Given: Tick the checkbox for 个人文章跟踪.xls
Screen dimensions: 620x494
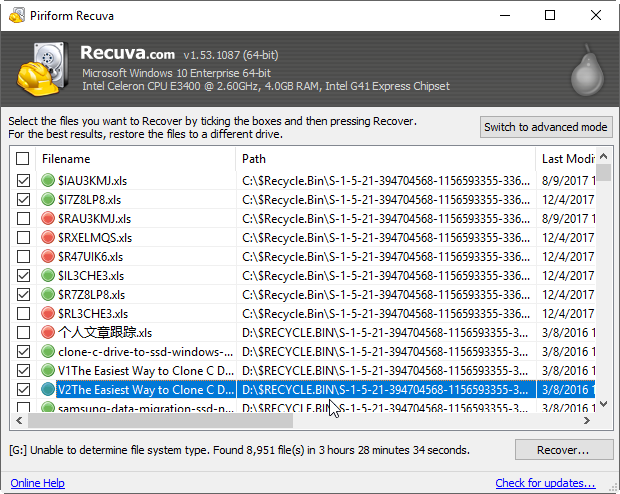Looking at the screenshot, I should (x=23, y=332).
